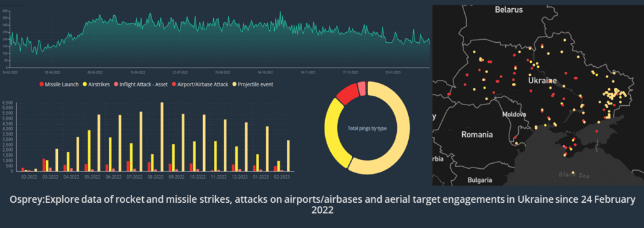Select the Airstrikes bar for 06-2022

click(111, 154)
